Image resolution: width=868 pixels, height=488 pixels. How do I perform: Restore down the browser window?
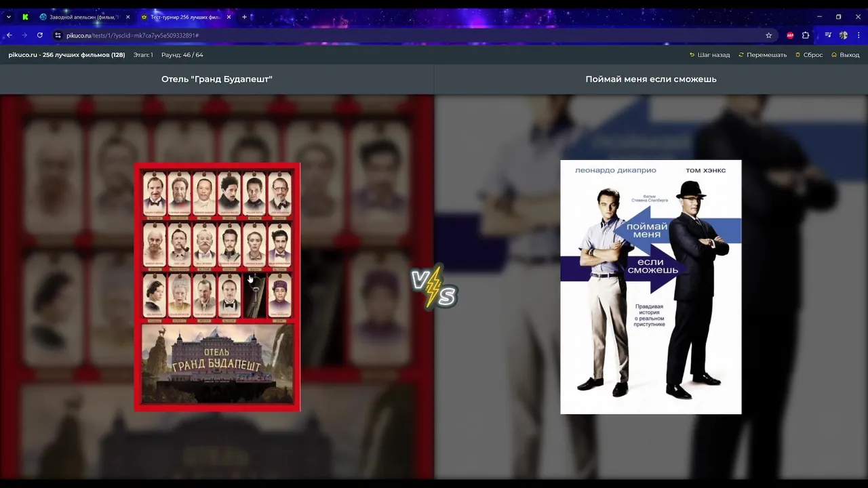coord(838,17)
